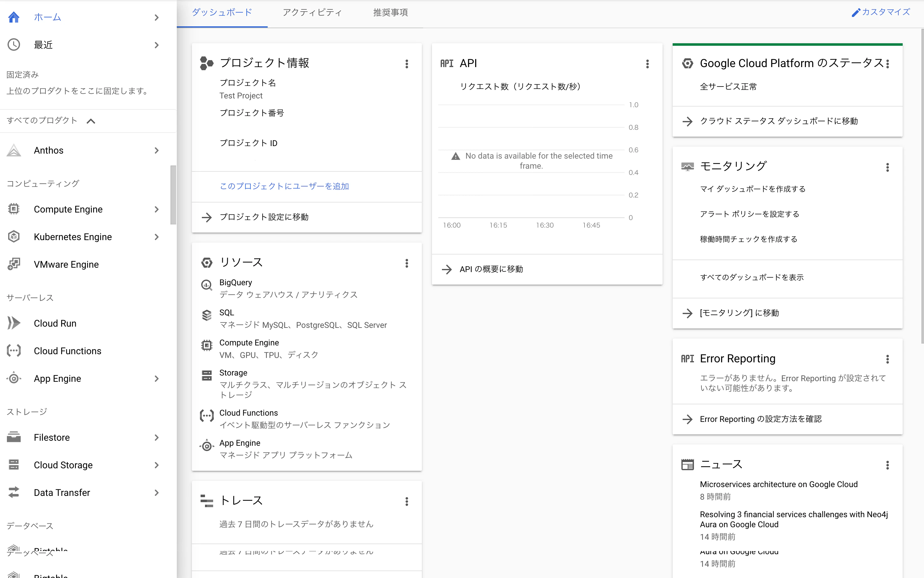This screenshot has height=578, width=924.
Task: Click the SQL icon in リソース
Action: click(207, 315)
